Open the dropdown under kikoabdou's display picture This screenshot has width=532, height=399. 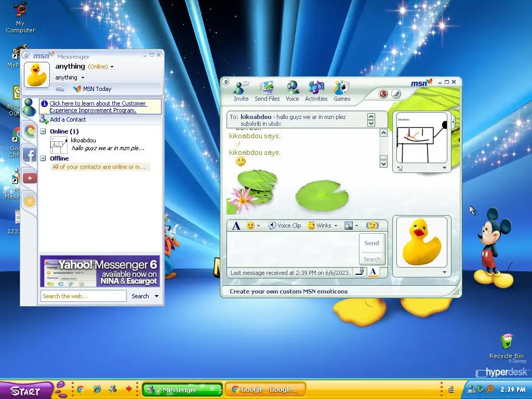445,168
